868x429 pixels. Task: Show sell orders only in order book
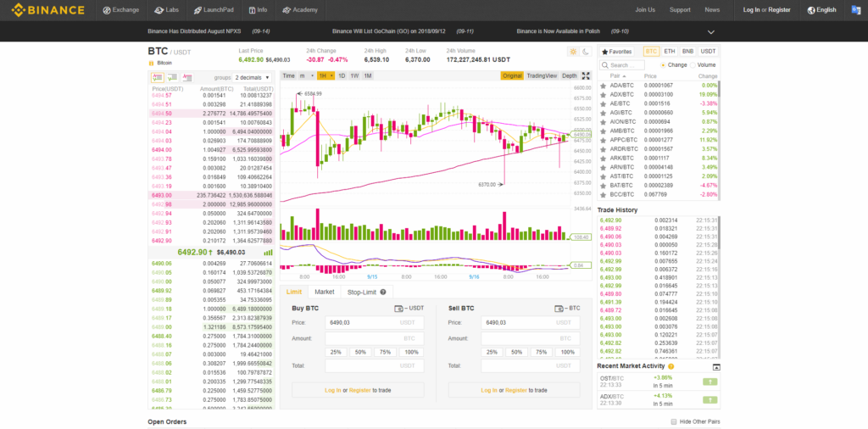(x=187, y=77)
